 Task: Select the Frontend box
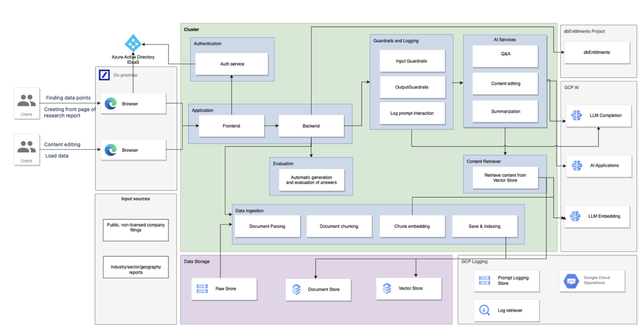point(232,126)
